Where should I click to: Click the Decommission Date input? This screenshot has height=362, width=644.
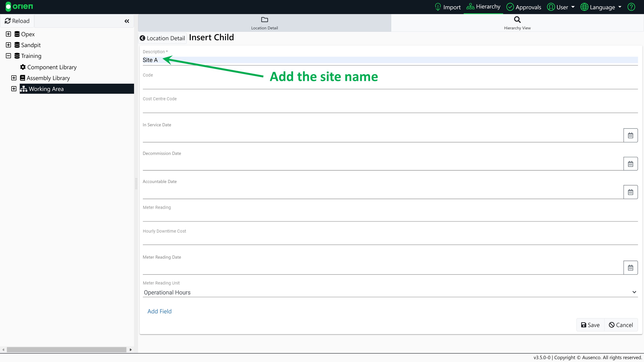(x=383, y=164)
